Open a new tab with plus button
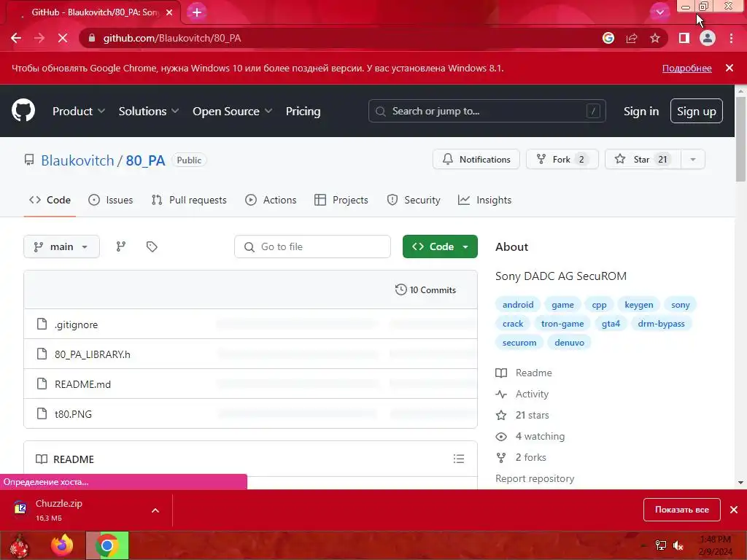 point(197,12)
